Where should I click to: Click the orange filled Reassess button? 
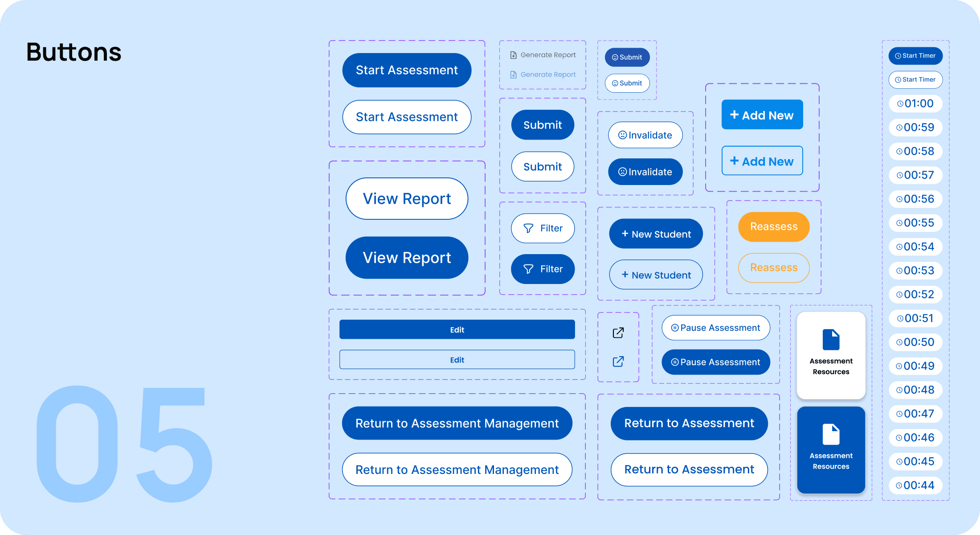point(774,226)
